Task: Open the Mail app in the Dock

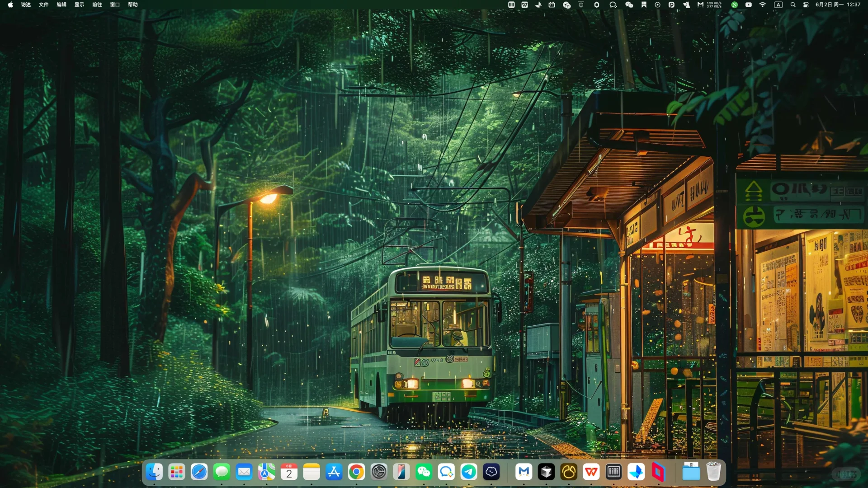Action: 244,472
